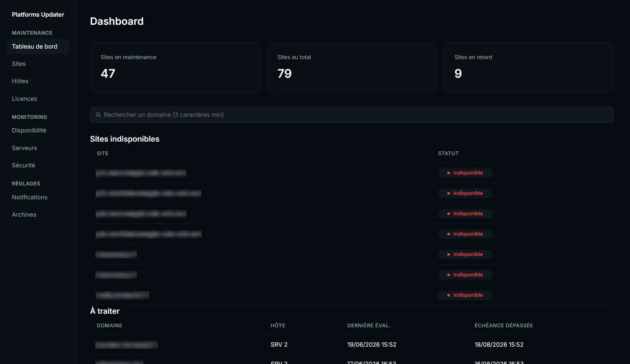Image resolution: width=630 pixels, height=364 pixels.
Task: Open the Sécurité page
Action: (23, 165)
